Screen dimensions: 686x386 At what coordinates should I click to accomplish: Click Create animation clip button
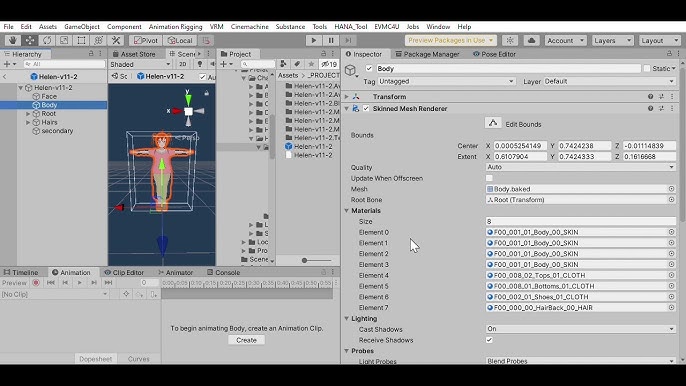click(246, 340)
